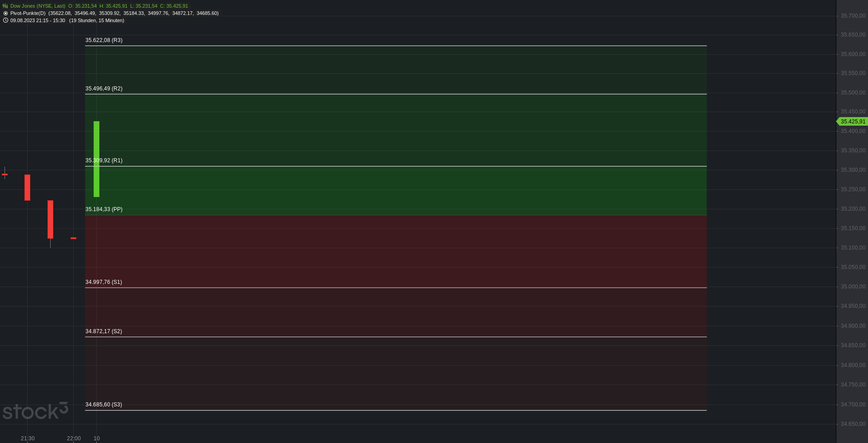Click the clock icon beside the date range
The height and width of the screenshot is (443, 868).
pyautogui.click(x=5, y=20)
